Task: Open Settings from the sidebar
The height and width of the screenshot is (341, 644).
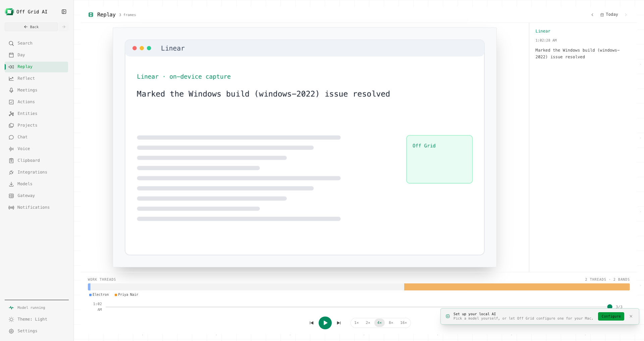Action: 36,331
